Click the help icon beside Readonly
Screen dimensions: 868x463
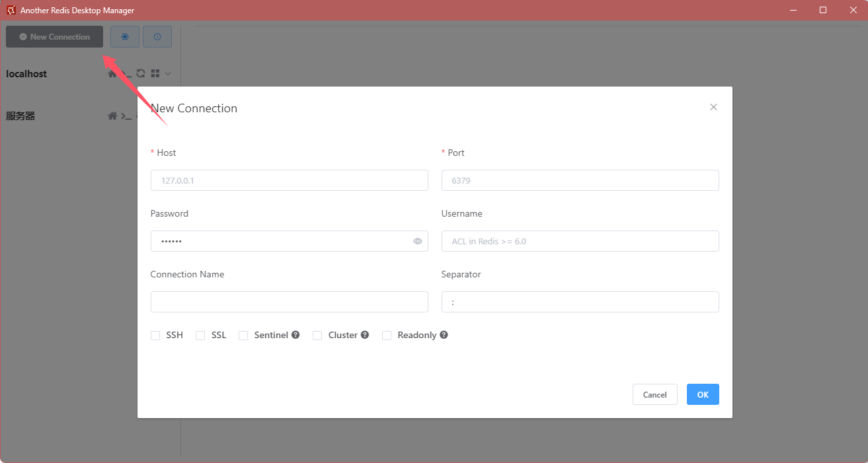[444, 335]
